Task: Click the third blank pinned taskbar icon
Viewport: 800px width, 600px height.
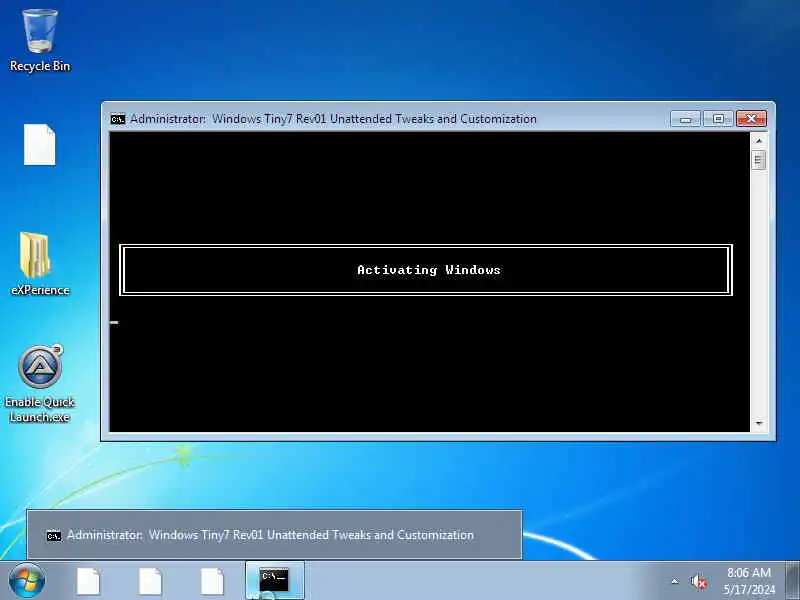Action: (x=212, y=582)
